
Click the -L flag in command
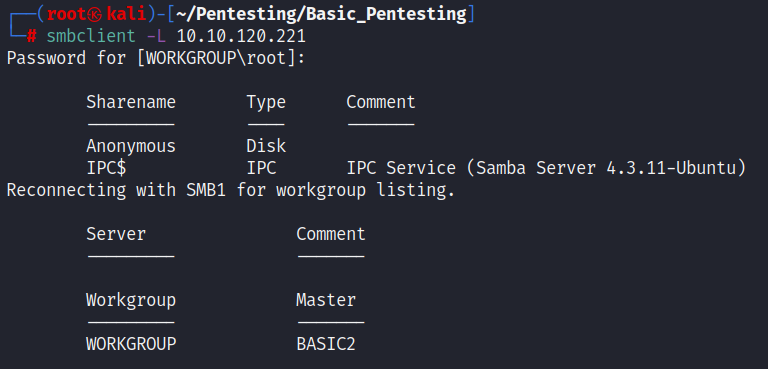(x=156, y=36)
